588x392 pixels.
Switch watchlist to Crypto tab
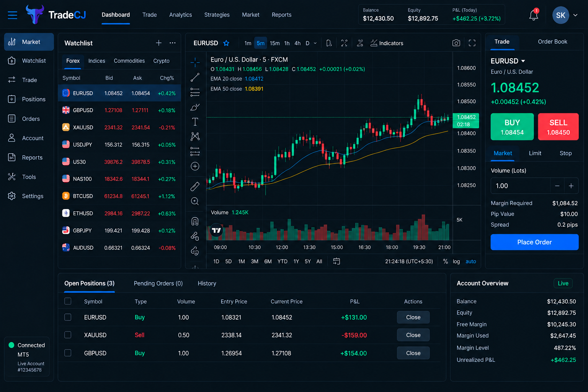tap(161, 61)
